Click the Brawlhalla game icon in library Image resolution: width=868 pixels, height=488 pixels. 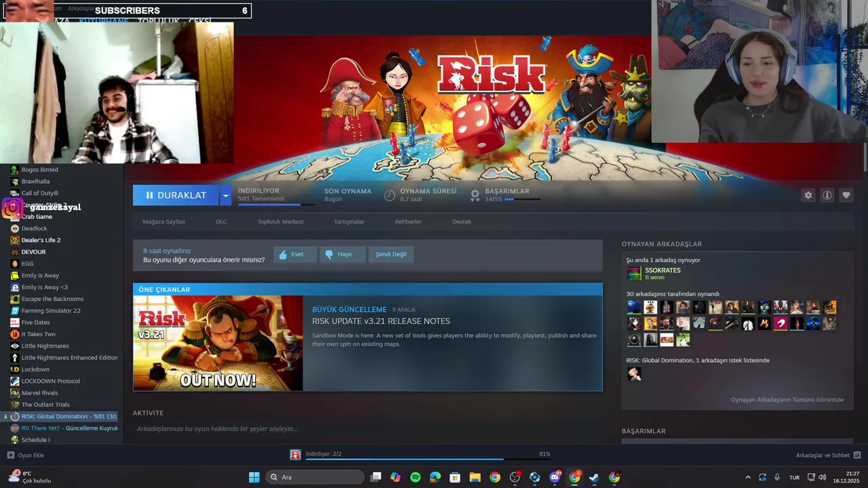(15, 182)
